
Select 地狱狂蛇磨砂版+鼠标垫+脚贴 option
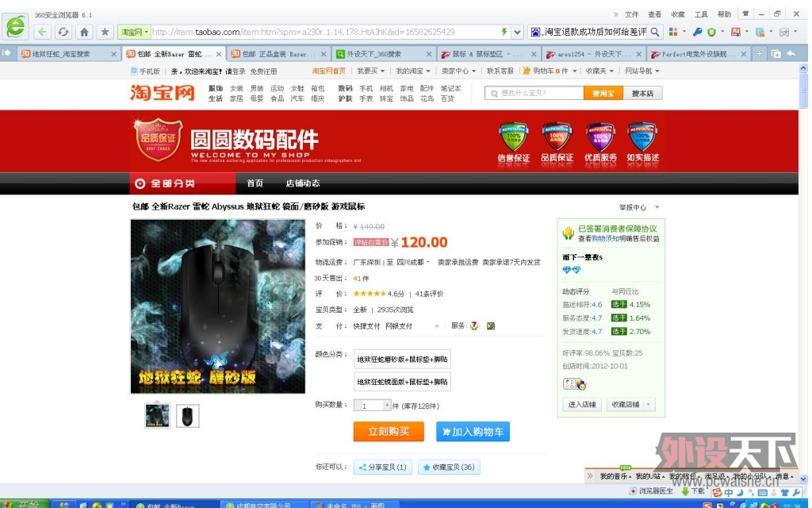(x=402, y=360)
